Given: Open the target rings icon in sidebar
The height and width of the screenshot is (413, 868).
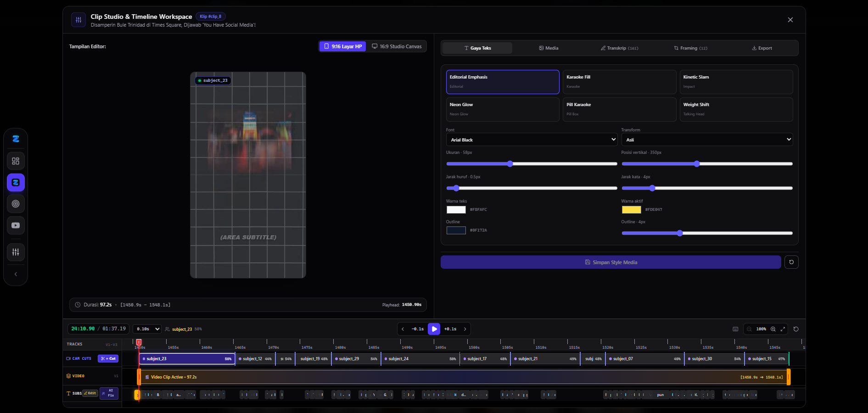Looking at the screenshot, I should [16, 204].
